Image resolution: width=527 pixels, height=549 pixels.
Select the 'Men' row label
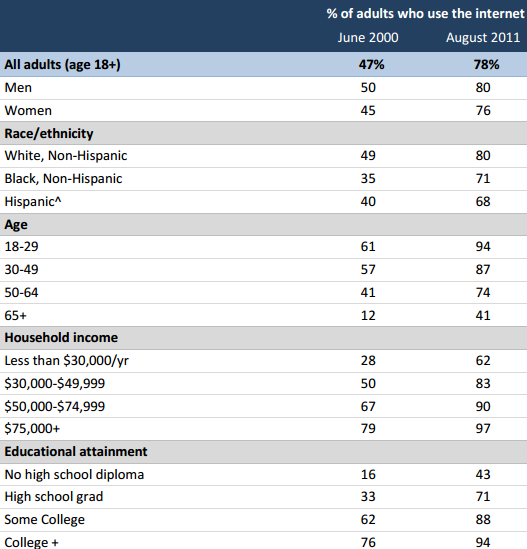pyautogui.click(x=18, y=88)
